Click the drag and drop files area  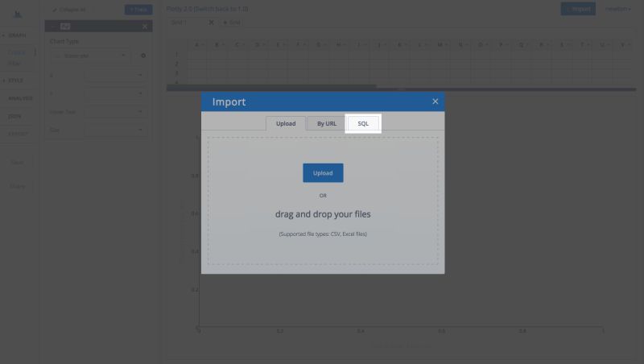coord(323,201)
